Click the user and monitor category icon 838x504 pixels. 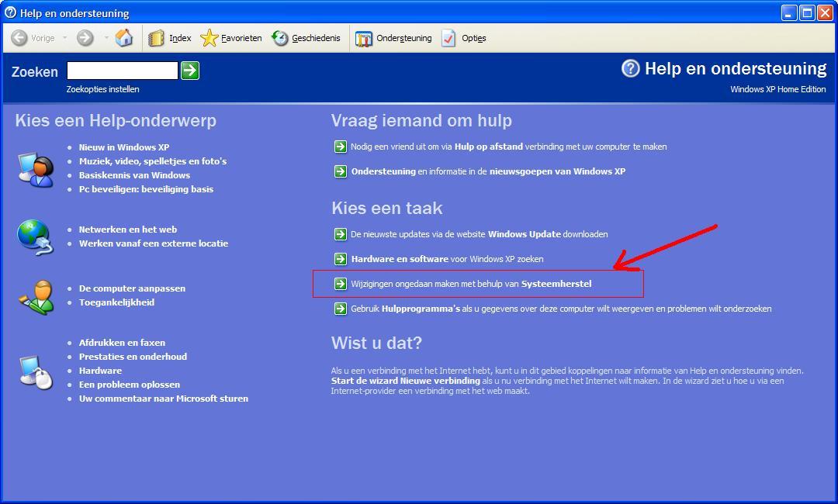click(x=36, y=170)
